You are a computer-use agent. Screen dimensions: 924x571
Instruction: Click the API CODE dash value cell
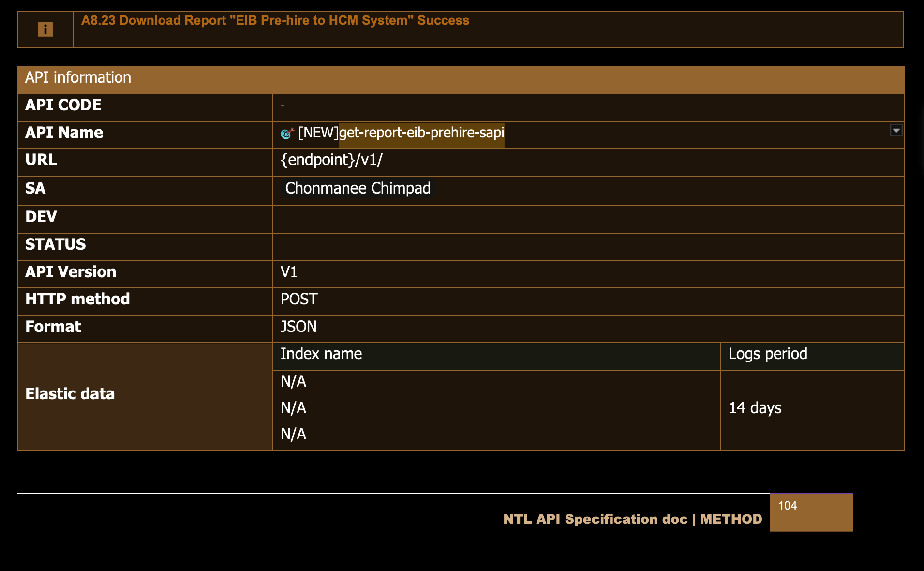588,105
